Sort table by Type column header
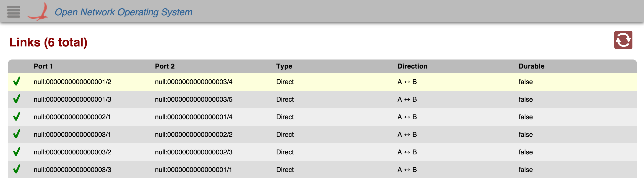The width and height of the screenshot is (644, 178). click(x=284, y=66)
